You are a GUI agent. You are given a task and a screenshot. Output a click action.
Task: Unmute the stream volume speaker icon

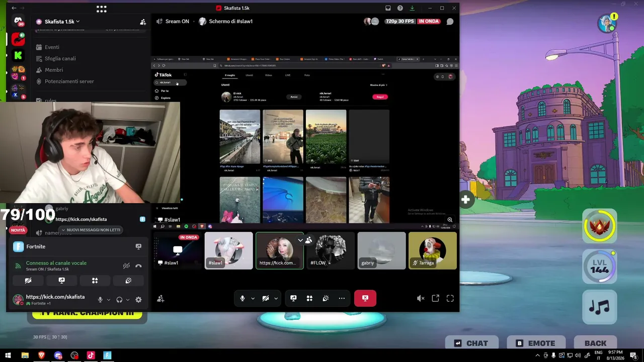[x=421, y=298]
